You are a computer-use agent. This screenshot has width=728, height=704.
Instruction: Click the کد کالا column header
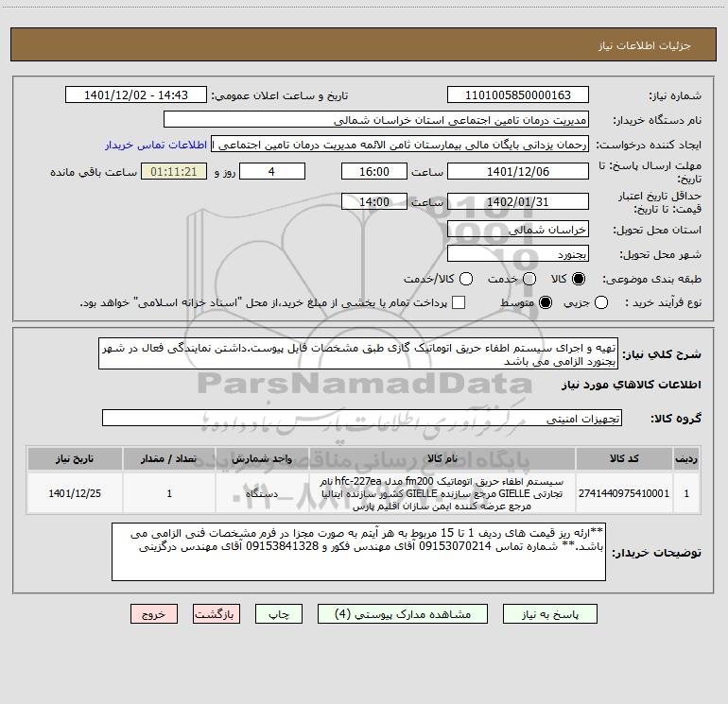(624, 458)
